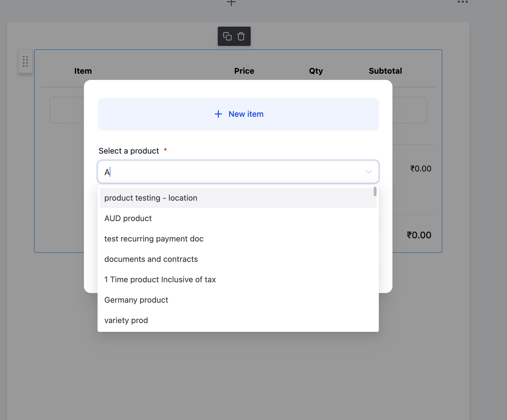Click the Price column header
The image size is (507, 420).
[x=244, y=71]
